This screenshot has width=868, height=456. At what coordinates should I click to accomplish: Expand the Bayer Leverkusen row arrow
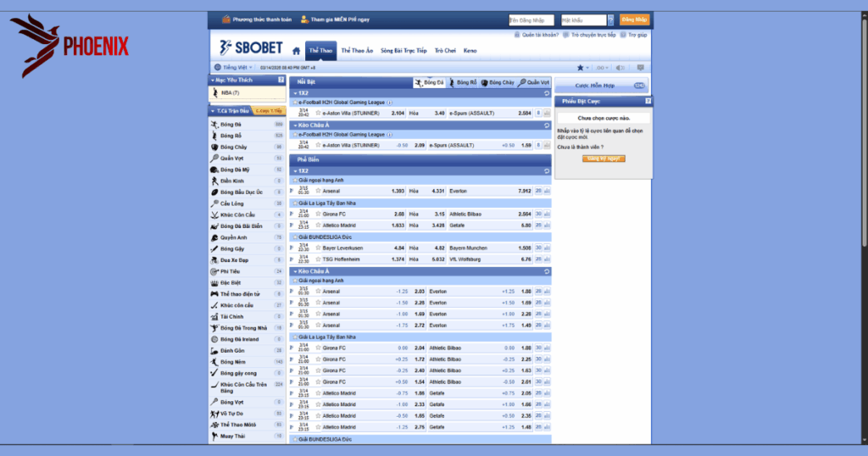pos(292,248)
